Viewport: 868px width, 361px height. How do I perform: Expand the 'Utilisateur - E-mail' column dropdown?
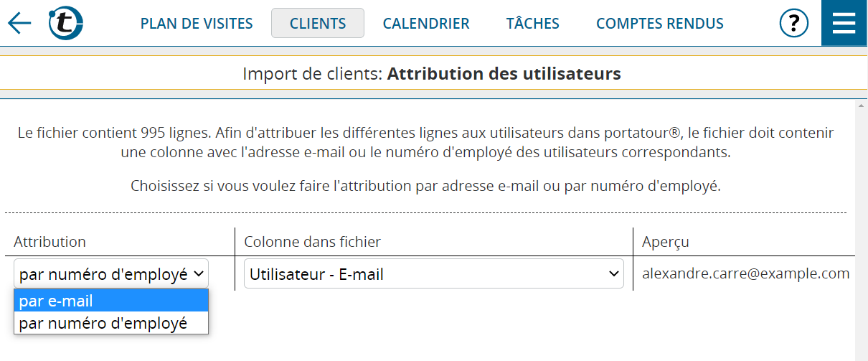tap(434, 274)
